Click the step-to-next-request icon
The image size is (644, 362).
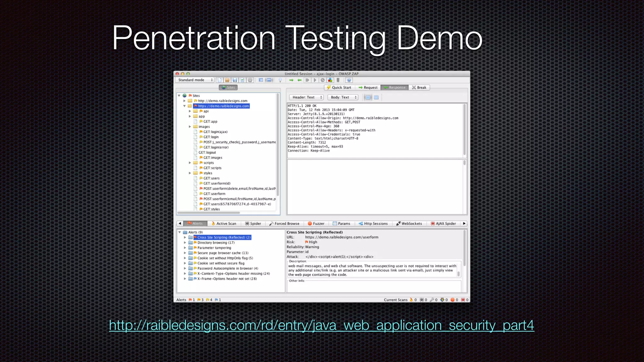click(307, 80)
